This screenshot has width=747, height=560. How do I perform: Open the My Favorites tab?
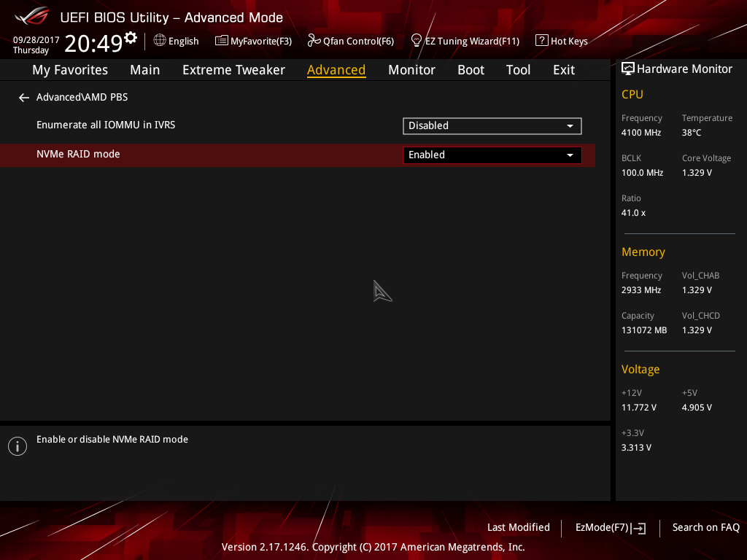(x=70, y=70)
